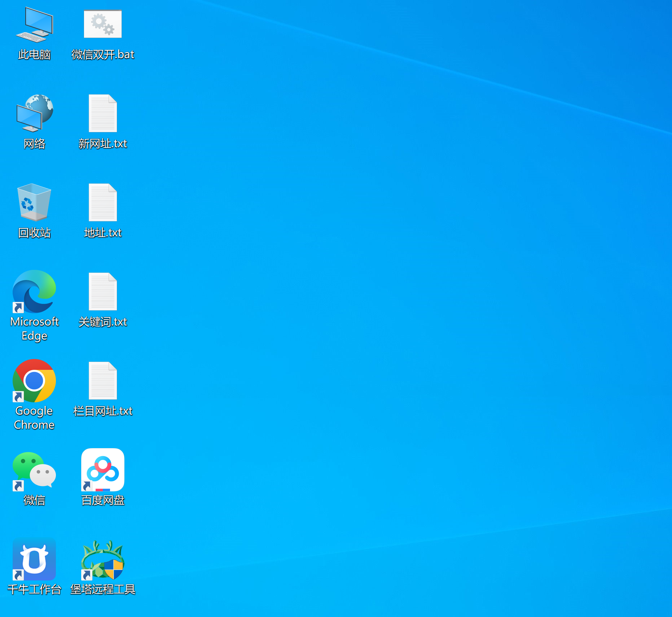The image size is (672, 617).
Task: Select the 网络 network icon
Action: (x=35, y=113)
